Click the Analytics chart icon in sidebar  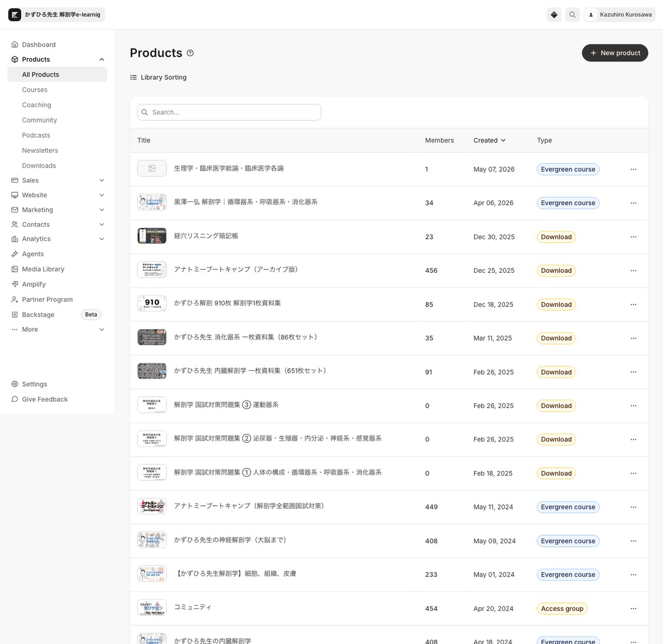click(x=15, y=239)
